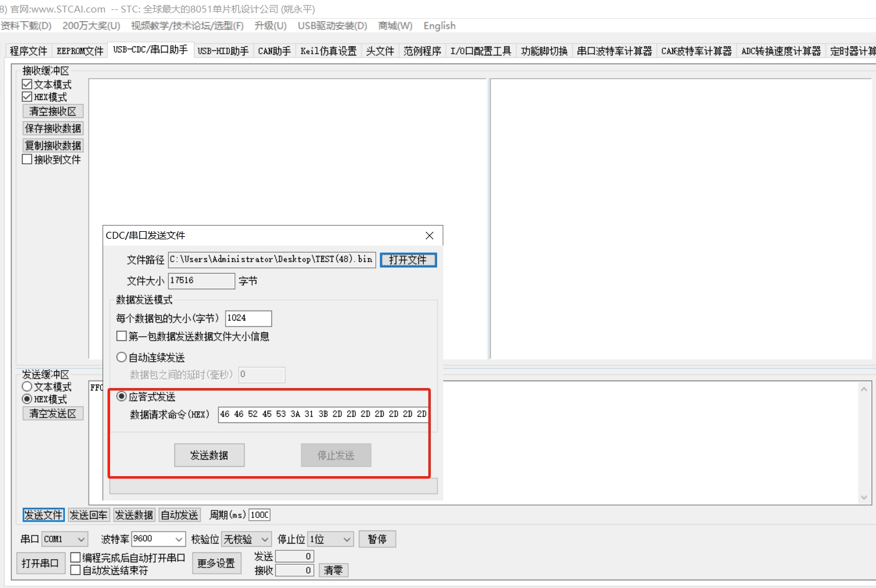Click 发送数据 button in bottom bar
This screenshot has height=588, width=876.
(134, 515)
